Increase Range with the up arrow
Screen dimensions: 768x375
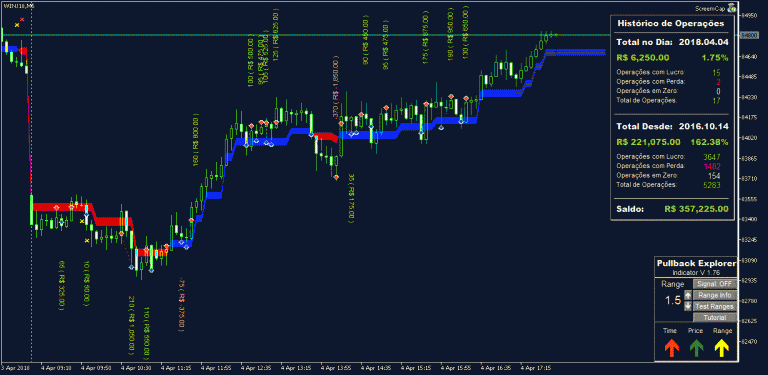tap(688, 295)
